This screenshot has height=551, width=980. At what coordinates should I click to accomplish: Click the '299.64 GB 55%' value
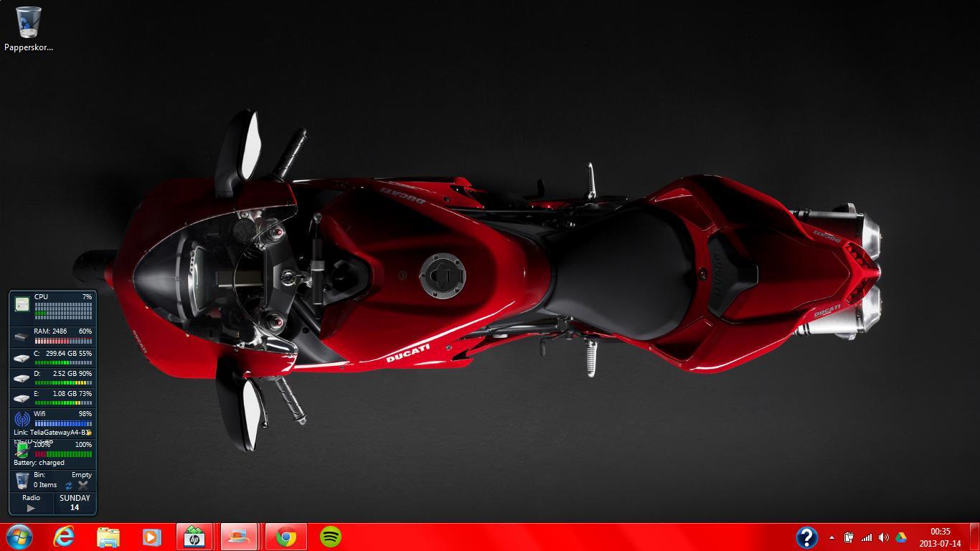(x=69, y=354)
